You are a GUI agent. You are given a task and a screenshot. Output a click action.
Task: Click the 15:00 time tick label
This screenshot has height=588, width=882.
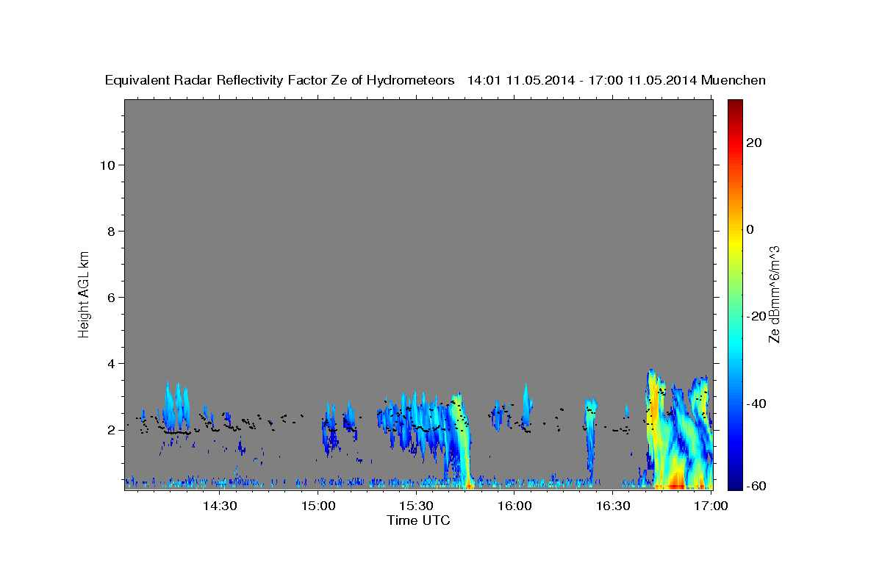[x=318, y=506]
